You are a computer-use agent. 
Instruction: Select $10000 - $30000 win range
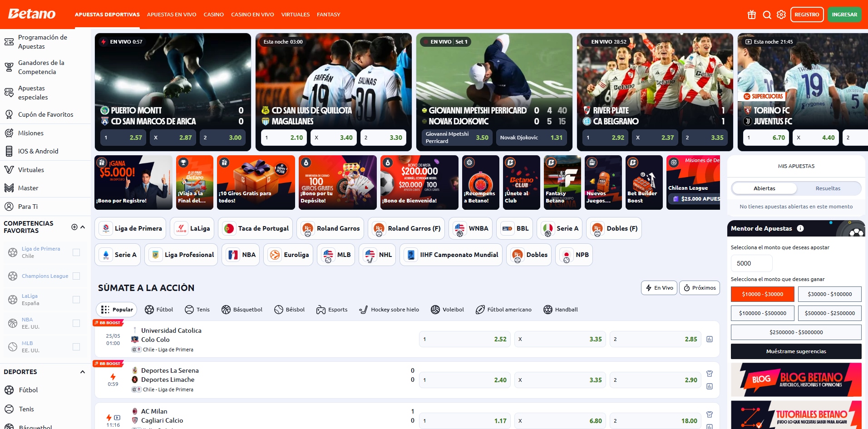(x=763, y=294)
